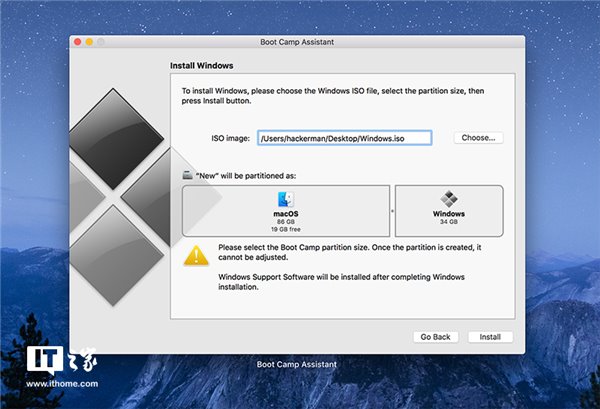Click the "Install Windows" heading

point(202,65)
